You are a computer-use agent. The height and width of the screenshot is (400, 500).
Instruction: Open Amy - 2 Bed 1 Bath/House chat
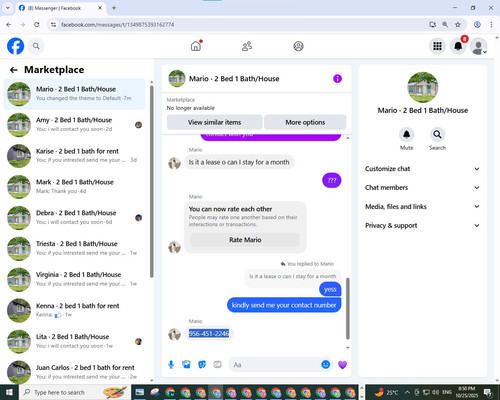click(74, 125)
